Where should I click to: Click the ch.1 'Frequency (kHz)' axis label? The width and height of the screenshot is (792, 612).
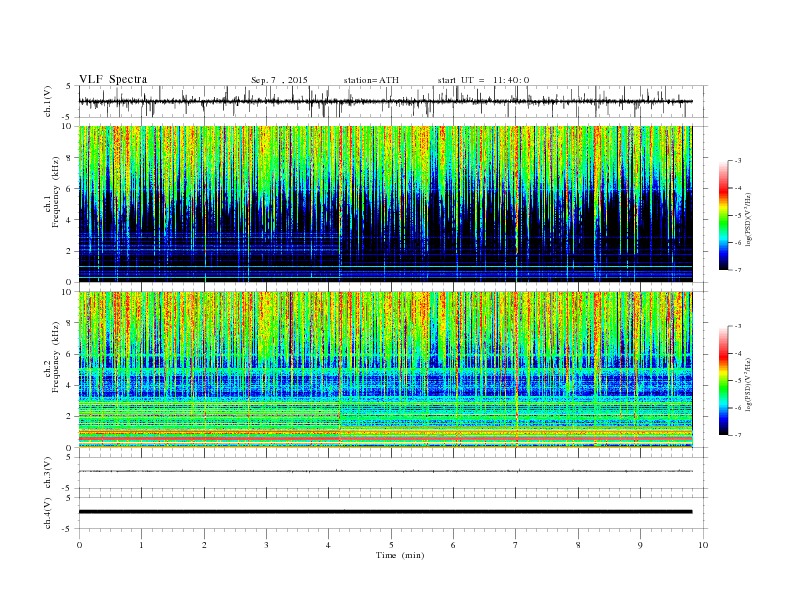55,192
